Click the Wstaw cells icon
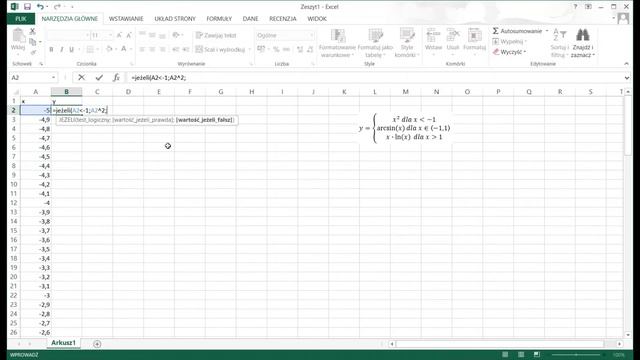The image size is (640, 360). [433, 36]
